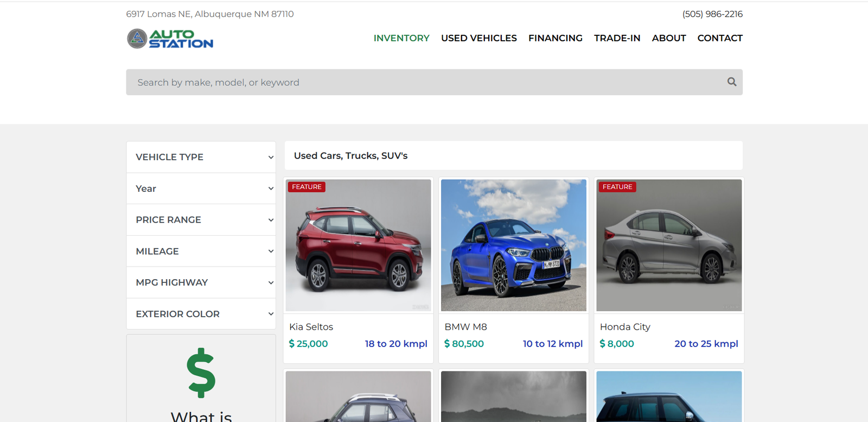Open the INVENTORY menu item
Viewport: 868px width, 422px height.
401,38
